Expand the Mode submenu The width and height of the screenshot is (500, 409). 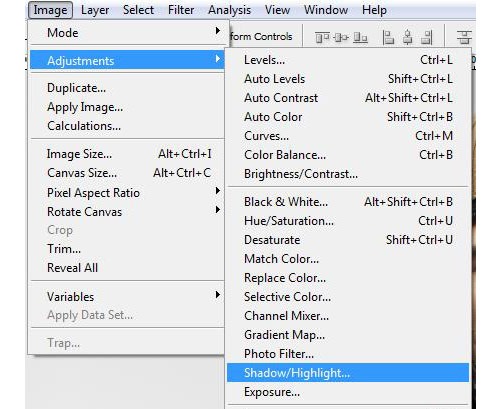tap(127, 33)
